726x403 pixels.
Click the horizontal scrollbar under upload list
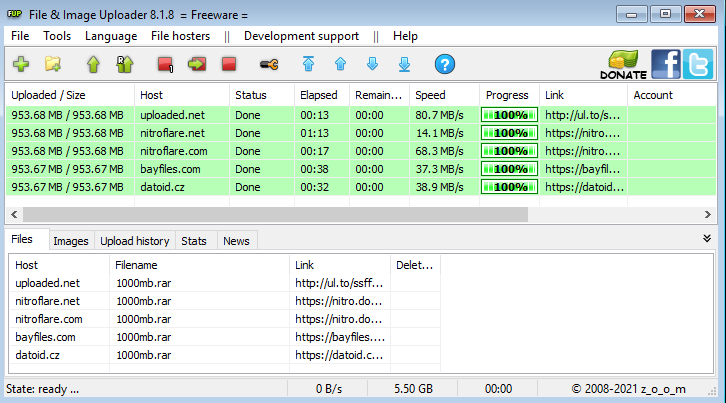coord(275,214)
